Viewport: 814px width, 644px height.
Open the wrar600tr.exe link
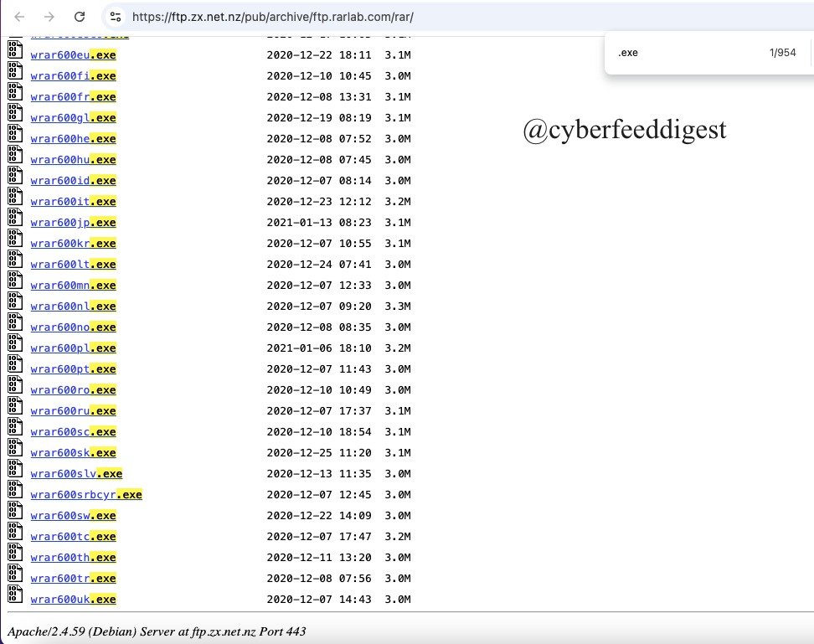coord(73,578)
